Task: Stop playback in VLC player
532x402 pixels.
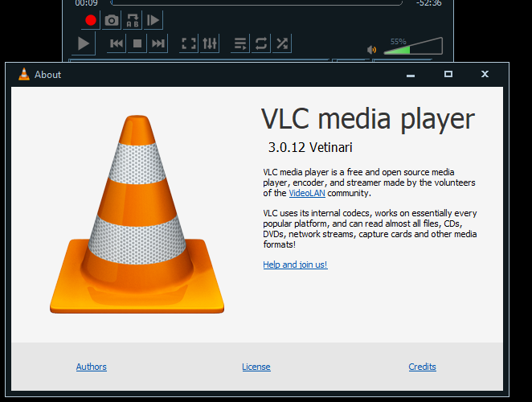Action: click(137, 43)
